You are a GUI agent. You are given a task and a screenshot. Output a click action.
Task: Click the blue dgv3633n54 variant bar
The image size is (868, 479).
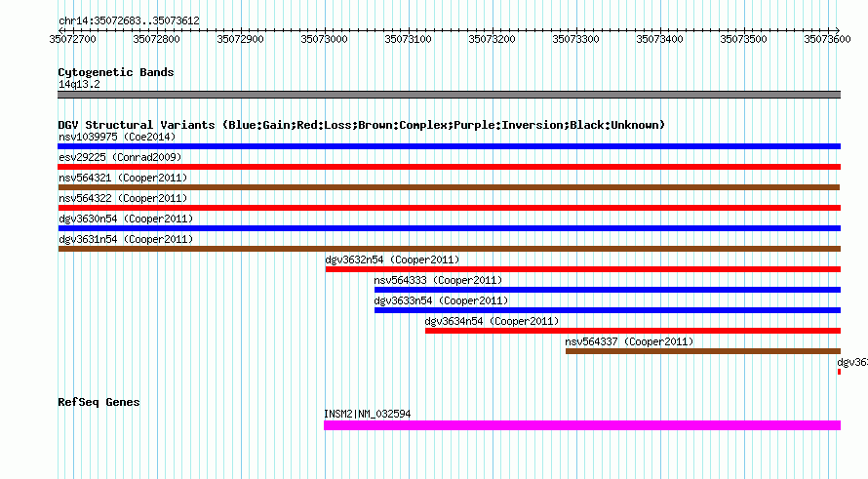point(608,310)
